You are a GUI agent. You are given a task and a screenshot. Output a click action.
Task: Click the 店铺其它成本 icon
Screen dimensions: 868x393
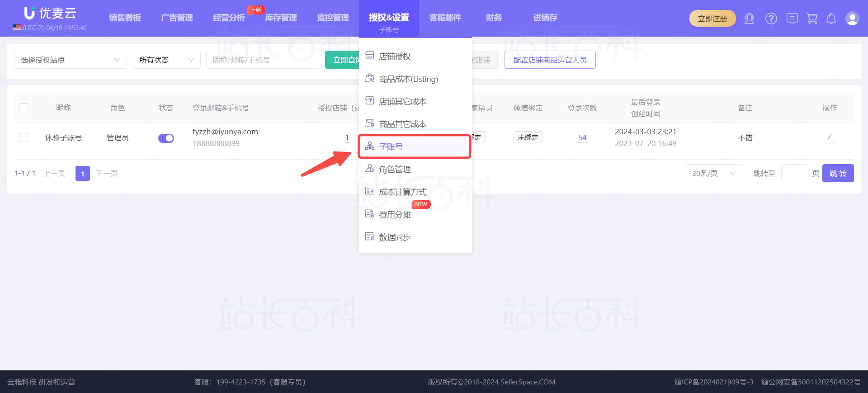[370, 101]
